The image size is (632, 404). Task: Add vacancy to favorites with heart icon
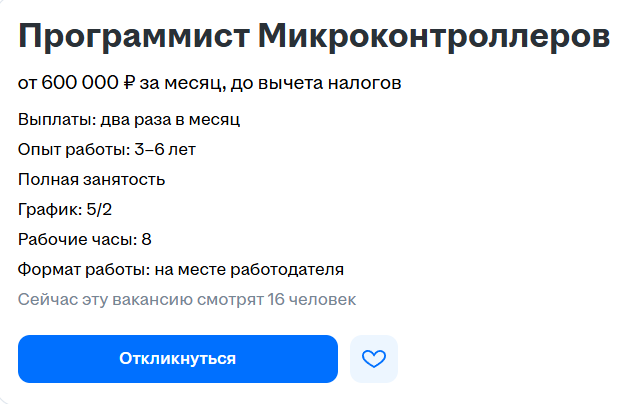point(374,359)
